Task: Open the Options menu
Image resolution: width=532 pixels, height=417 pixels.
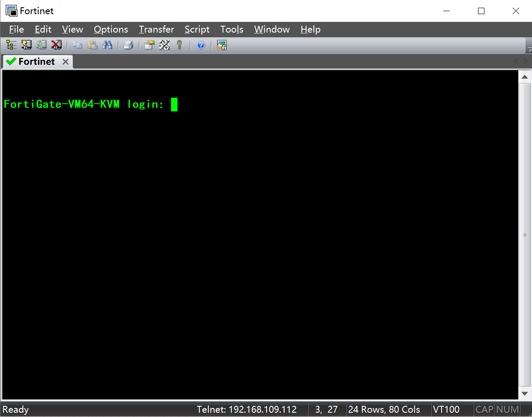Action: click(x=111, y=29)
